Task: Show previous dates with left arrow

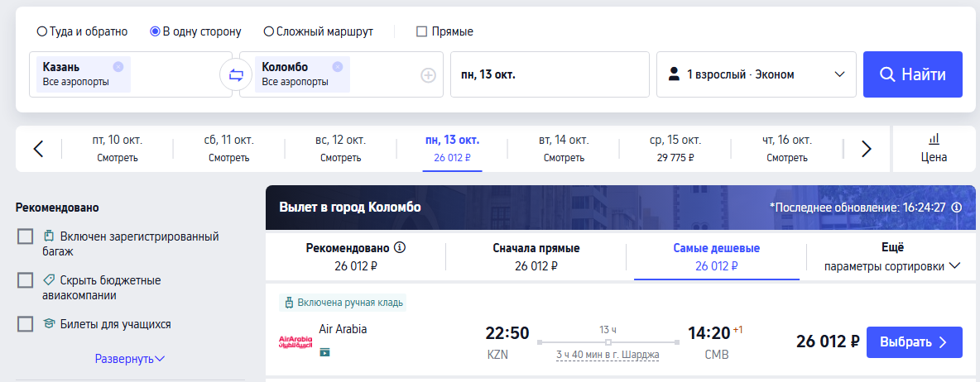Action: pyautogui.click(x=39, y=149)
